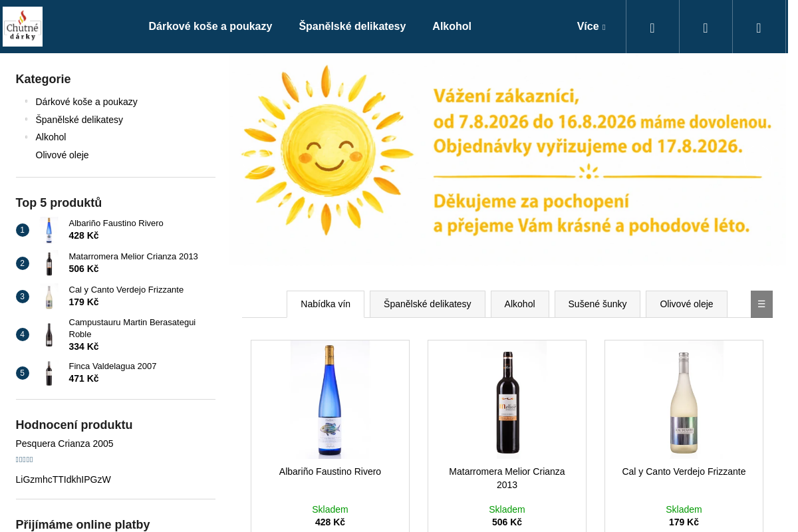Click review text LiGzmhcTTIdkhIPGzW
This screenshot has width=798, height=532.
point(63,479)
